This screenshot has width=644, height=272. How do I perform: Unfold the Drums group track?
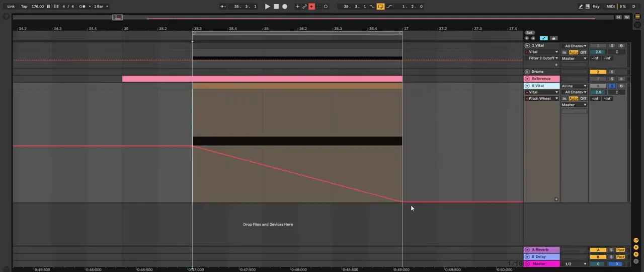(527, 72)
